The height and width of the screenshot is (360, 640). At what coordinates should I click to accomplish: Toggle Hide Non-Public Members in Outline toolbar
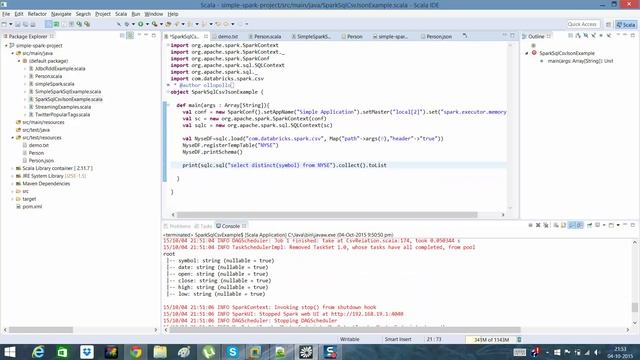[601, 36]
